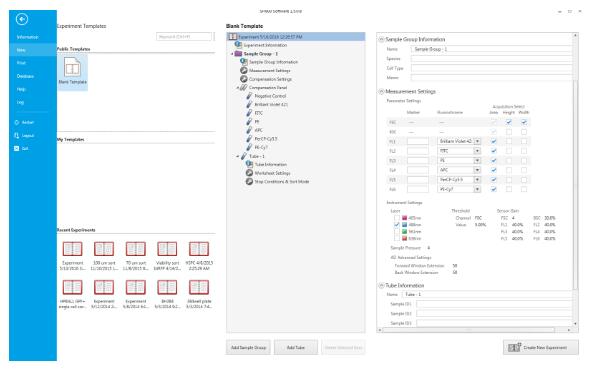Viewport: 601px width, 371px height.
Task: Collapse the Compensation Panel node
Action: click(237, 88)
